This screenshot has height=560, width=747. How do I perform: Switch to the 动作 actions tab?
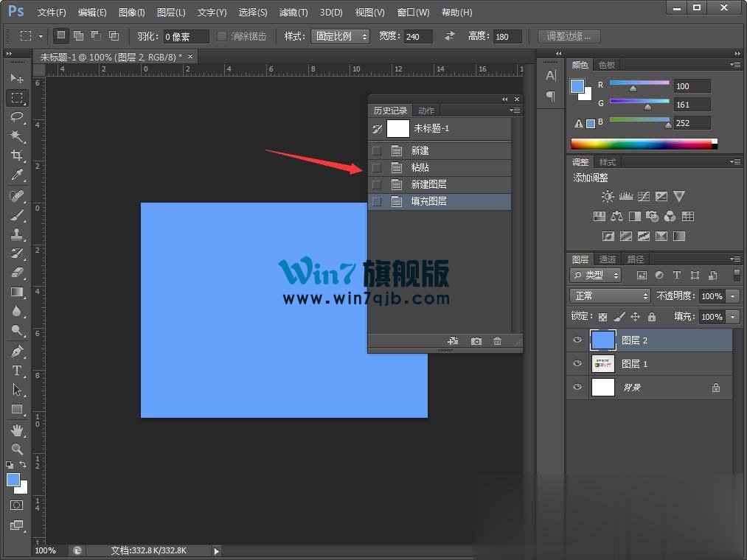click(426, 111)
